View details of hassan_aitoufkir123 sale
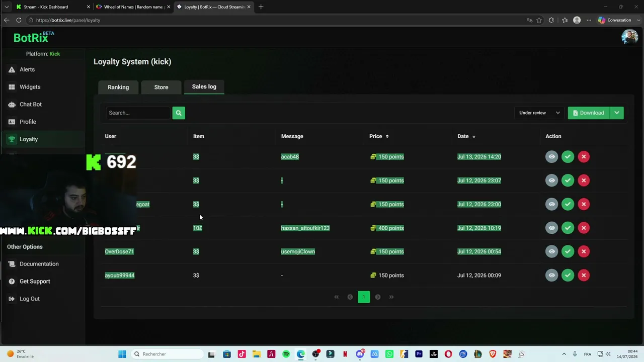 (551, 228)
